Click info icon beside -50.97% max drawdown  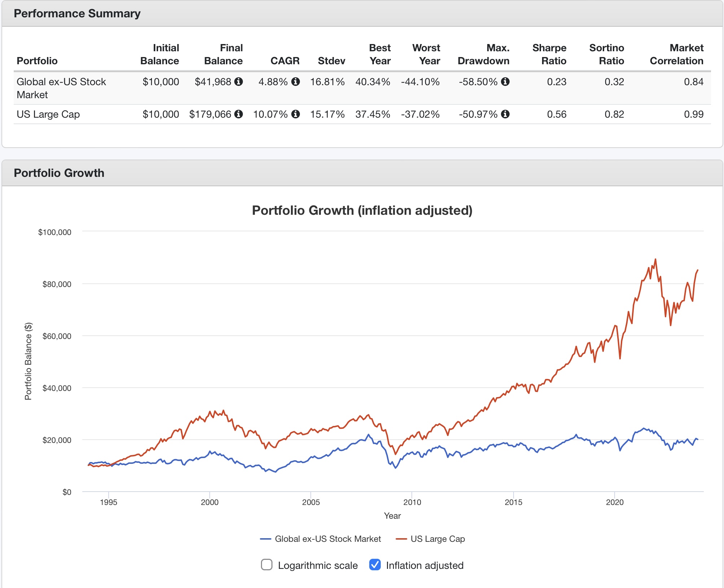coord(506,114)
